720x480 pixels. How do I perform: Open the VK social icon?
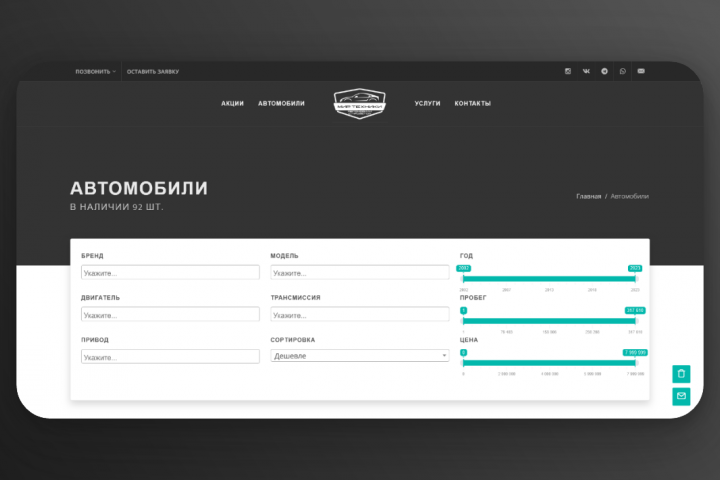click(x=586, y=71)
